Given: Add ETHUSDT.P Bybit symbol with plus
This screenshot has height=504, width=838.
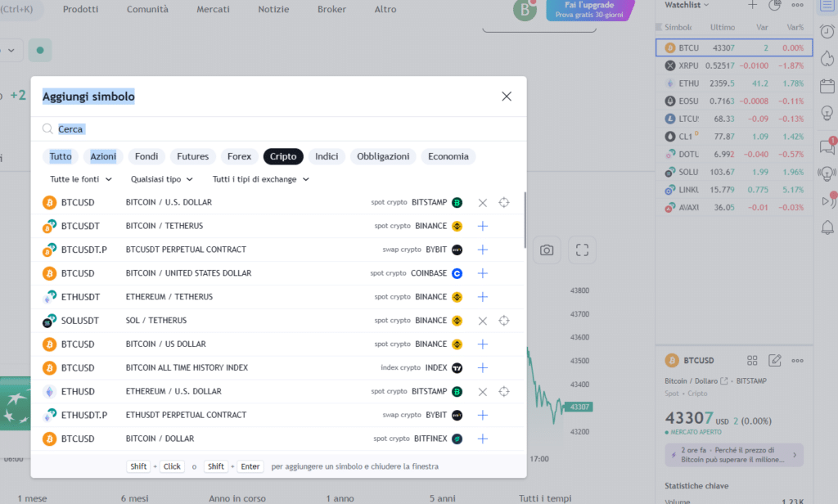Looking at the screenshot, I should pyautogui.click(x=483, y=415).
